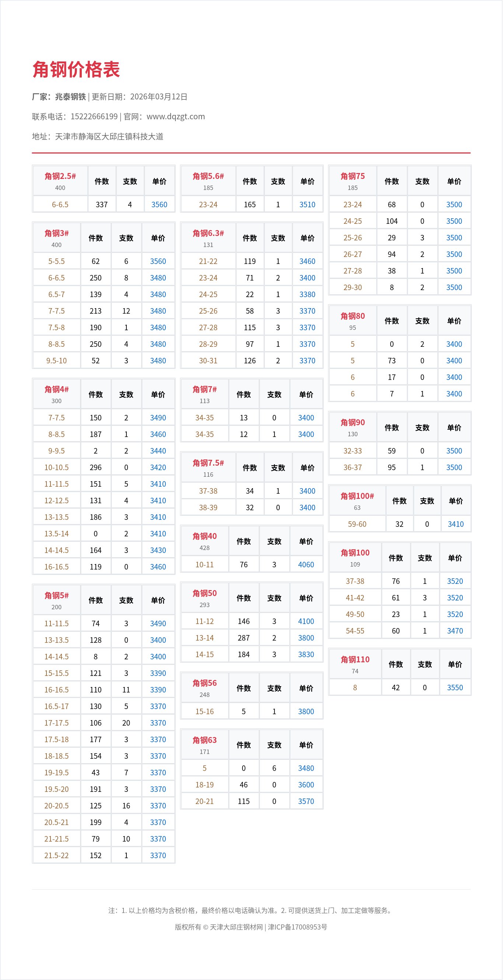Open price 3510 in 角钢5.6# table

point(307,205)
